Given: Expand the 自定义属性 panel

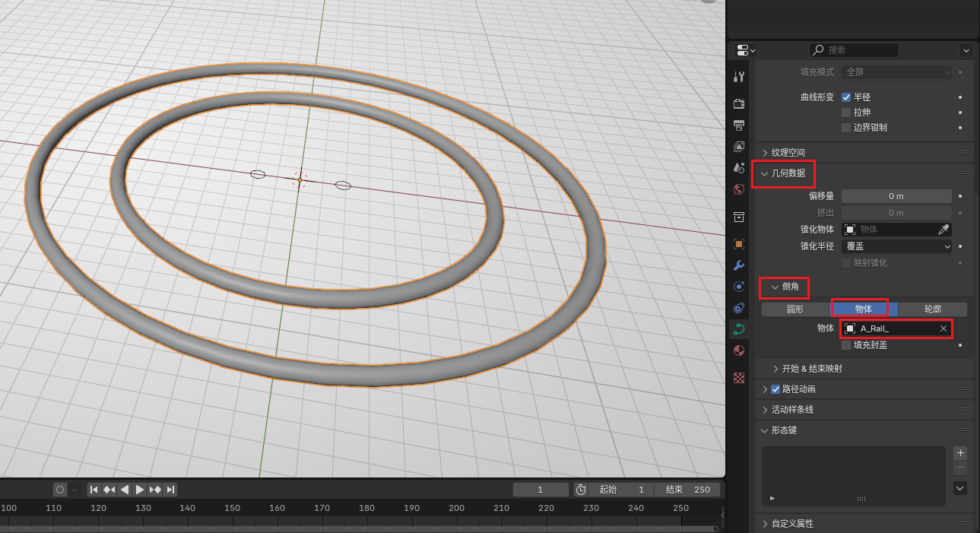Looking at the screenshot, I should click(864, 524).
